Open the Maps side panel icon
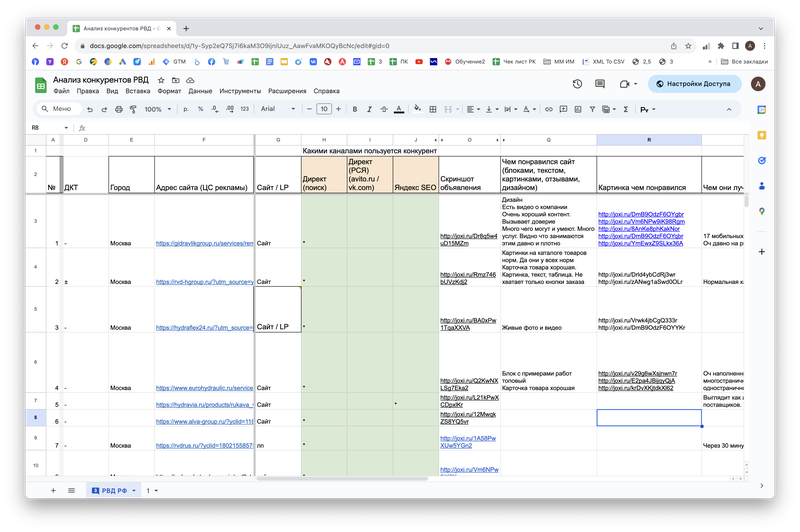Screen dimensions: 800x532 pos(762,211)
